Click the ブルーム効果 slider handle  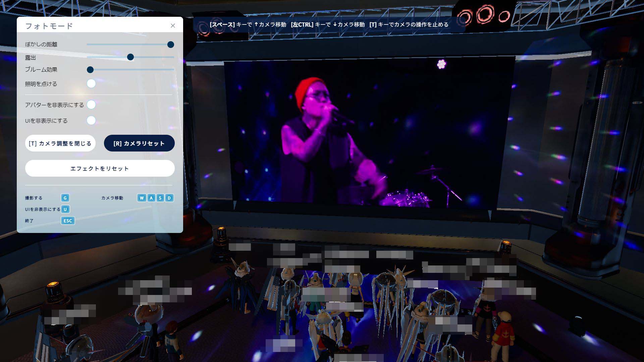tap(90, 70)
